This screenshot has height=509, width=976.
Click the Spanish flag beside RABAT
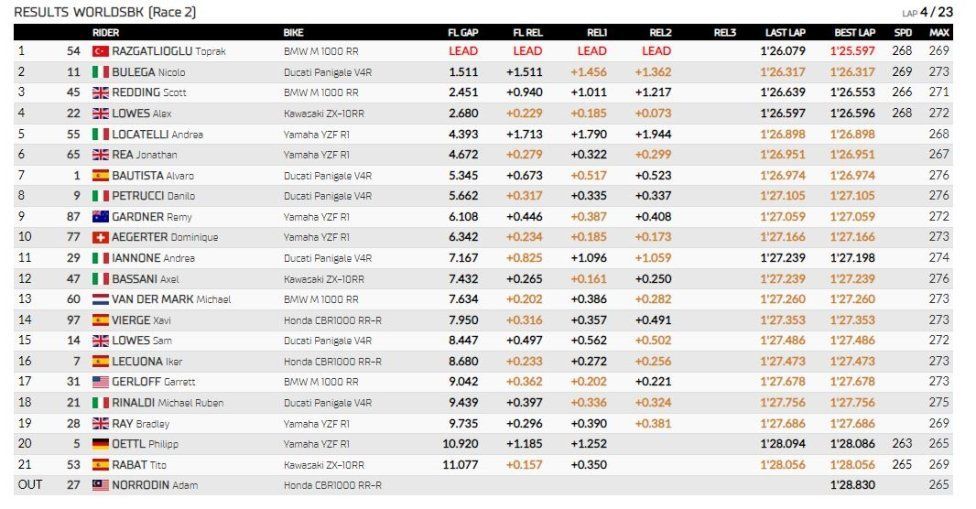(100, 464)
